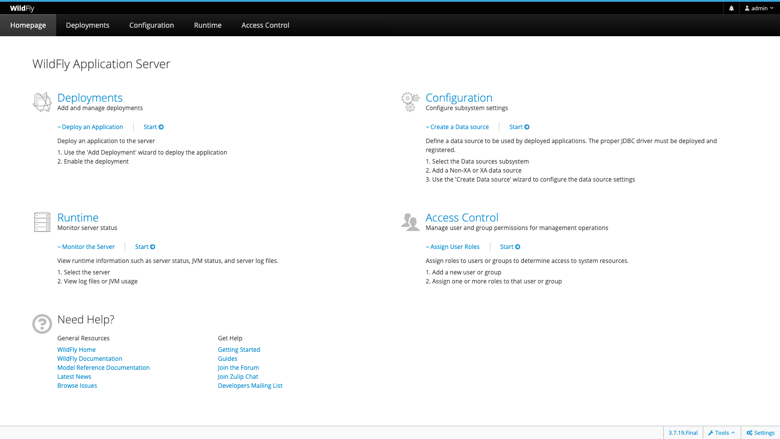The width and height of the screenshot is (780, 439).
Task: Open the admin user menu
Action: (x=759, y=8)
